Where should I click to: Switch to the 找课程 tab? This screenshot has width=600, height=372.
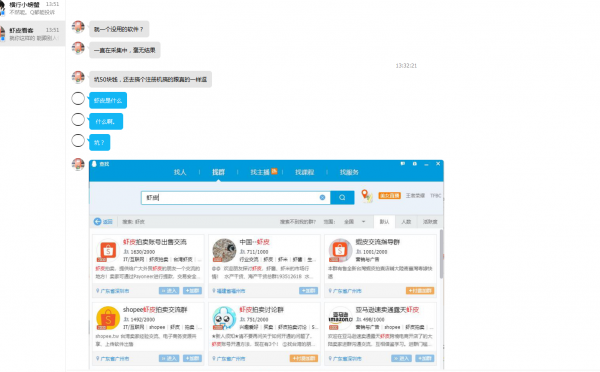pyautogui.click(x=305, y=172)
